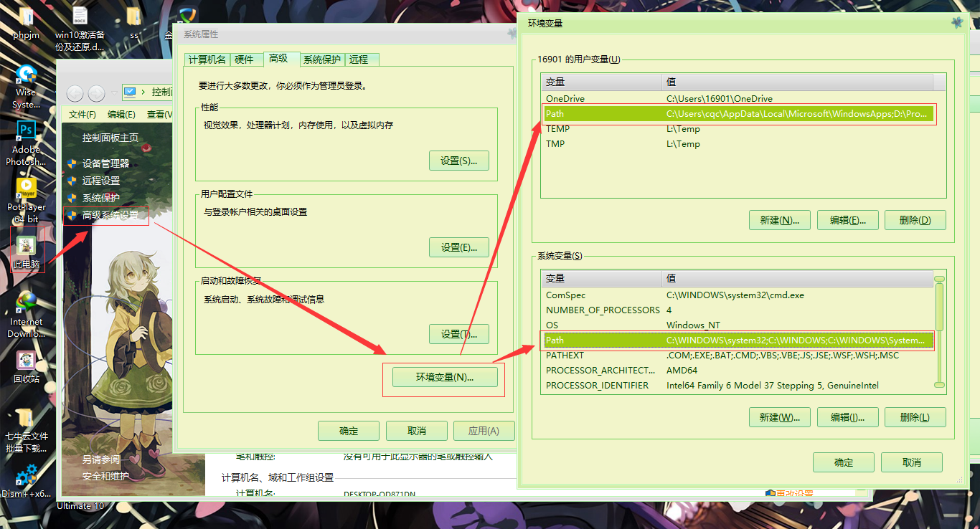
Task: Click the system variables scrollbar thumb
Action: click(940, 308)
